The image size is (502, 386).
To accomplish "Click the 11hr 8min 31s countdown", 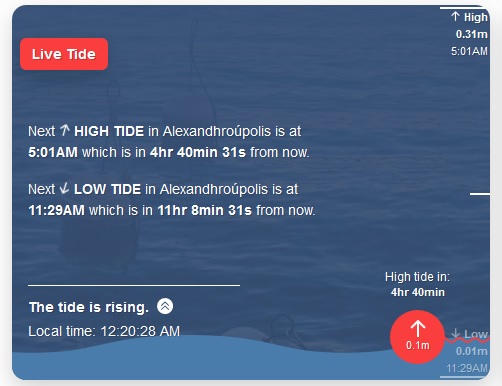I will pyautogui.click(x=204, y=210).
